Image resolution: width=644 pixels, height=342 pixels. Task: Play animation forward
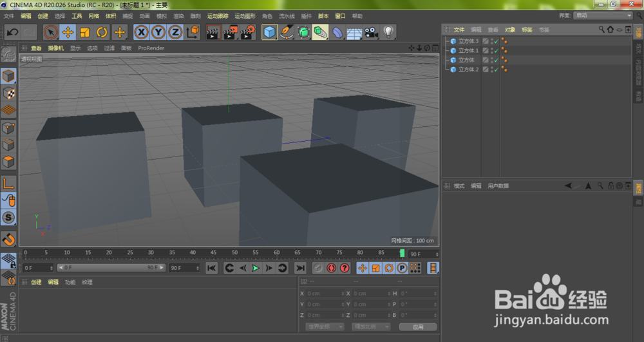pyautogui.click(x=256, y=268)
